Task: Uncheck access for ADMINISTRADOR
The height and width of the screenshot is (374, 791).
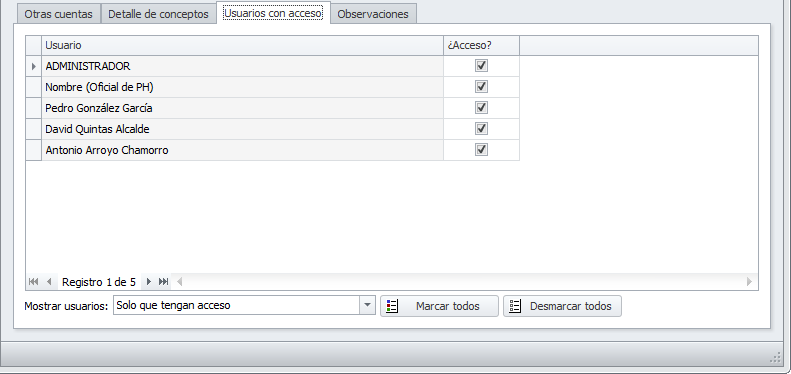Action: click(481, 66)
